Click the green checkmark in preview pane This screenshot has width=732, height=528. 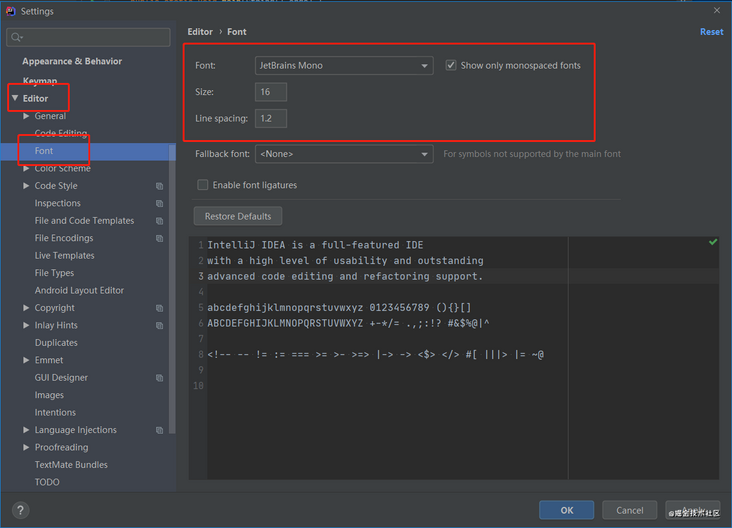(x=713, y=242)
